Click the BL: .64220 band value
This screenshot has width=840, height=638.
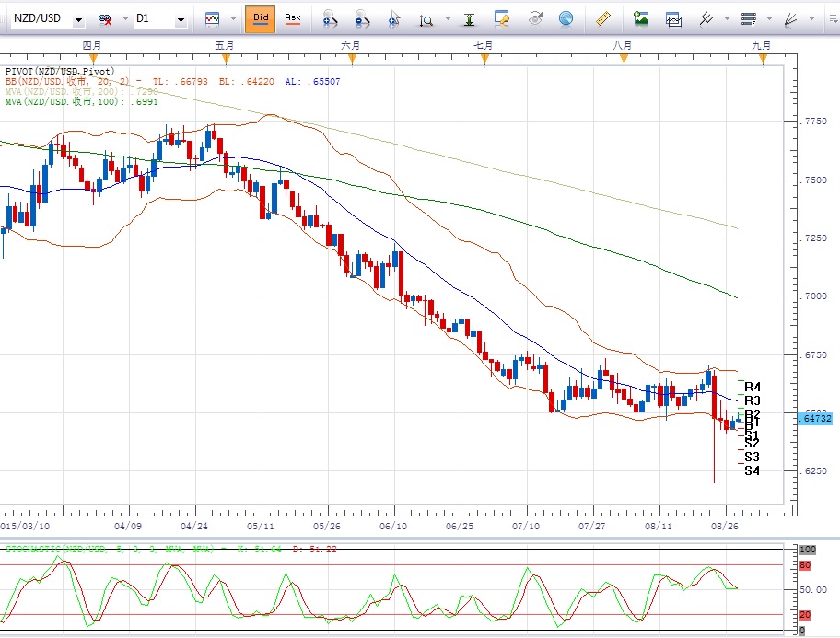click(x=247, y=81)
